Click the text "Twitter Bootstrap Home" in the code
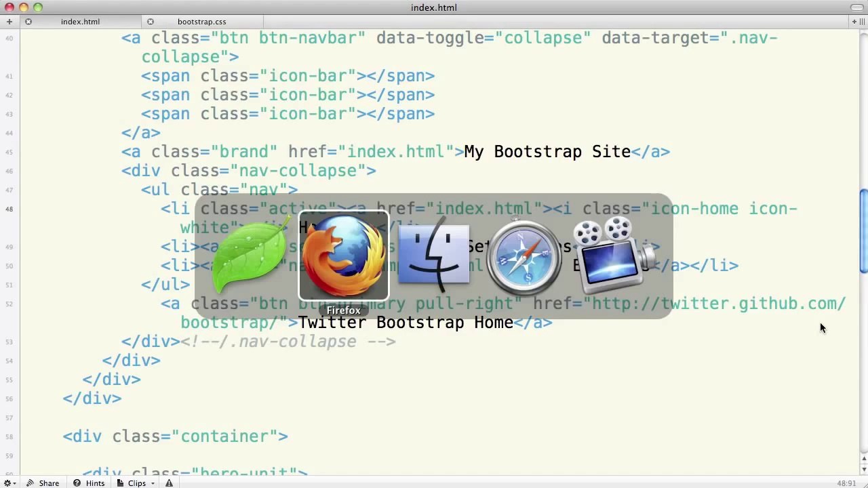The image size is (868, 488). click(x=406, y=323)
